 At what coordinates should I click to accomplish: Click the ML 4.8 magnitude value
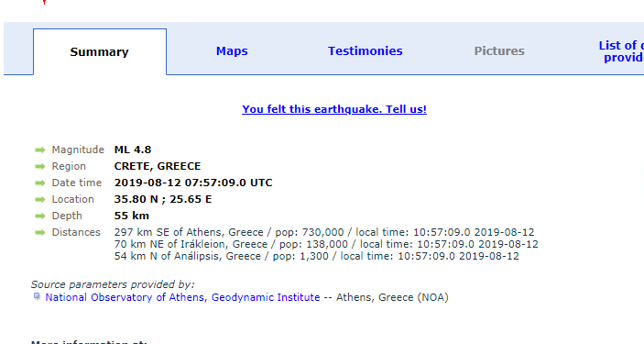(x=133, y=150)
